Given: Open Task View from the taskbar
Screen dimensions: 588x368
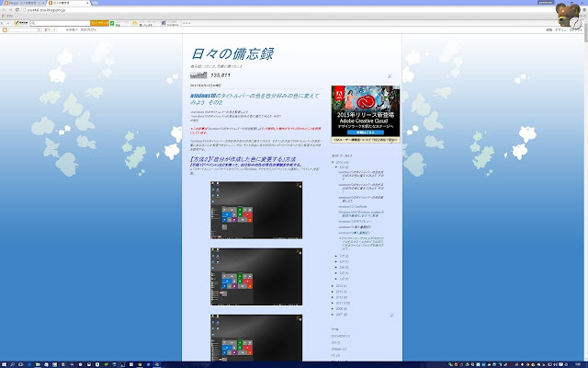Looking at the screenshot, I should pos(20,364).
